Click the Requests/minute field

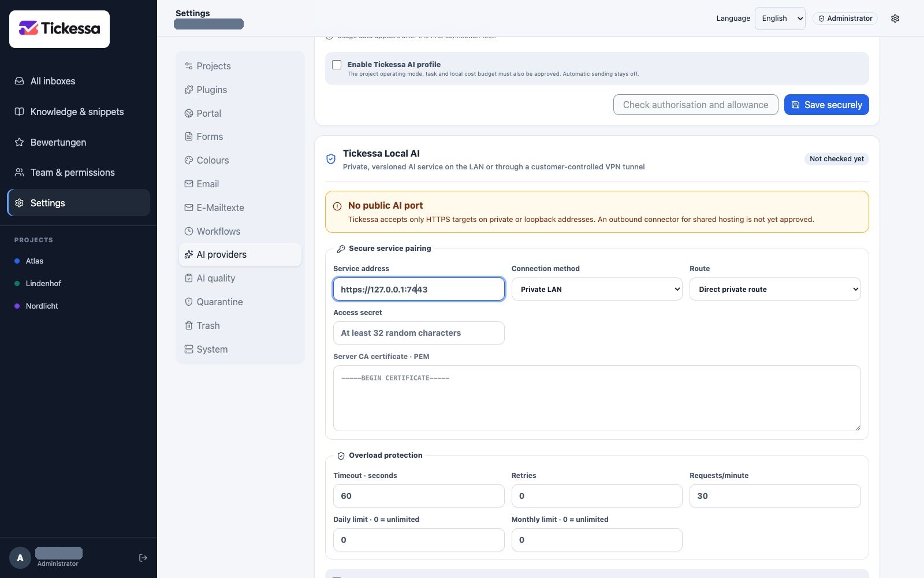tap(775, 496)
